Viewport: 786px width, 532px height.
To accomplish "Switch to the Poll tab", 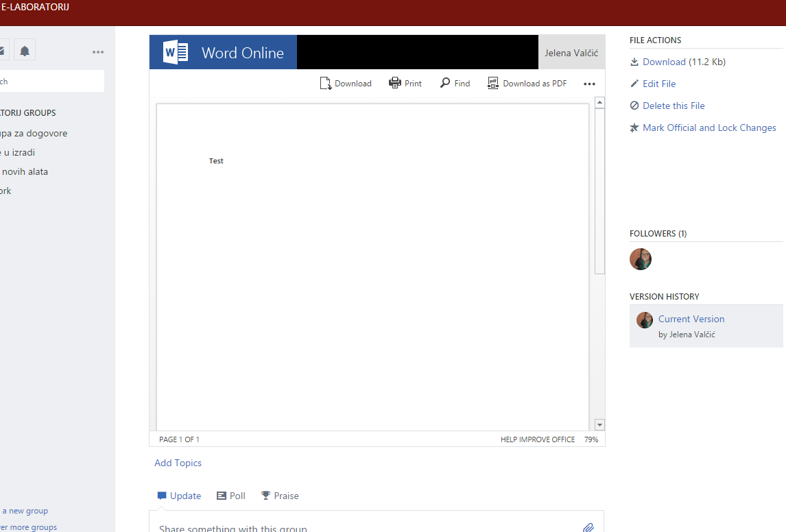I will [231, 496].
